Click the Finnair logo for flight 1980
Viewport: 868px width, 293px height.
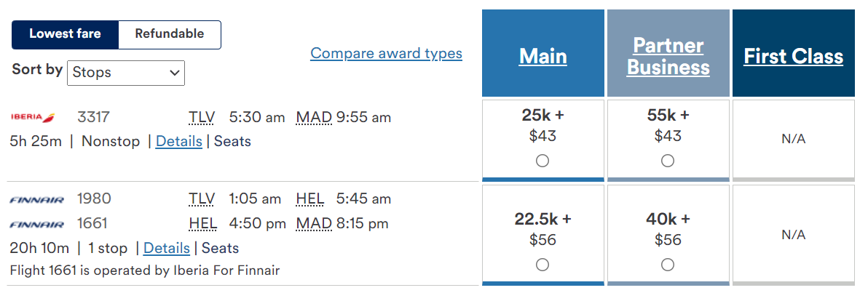click(37, 199)
